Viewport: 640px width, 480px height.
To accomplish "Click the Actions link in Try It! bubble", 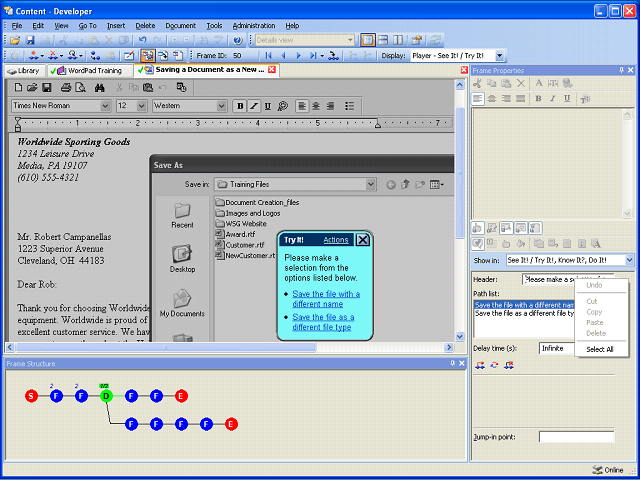I will tap(336, 240).
